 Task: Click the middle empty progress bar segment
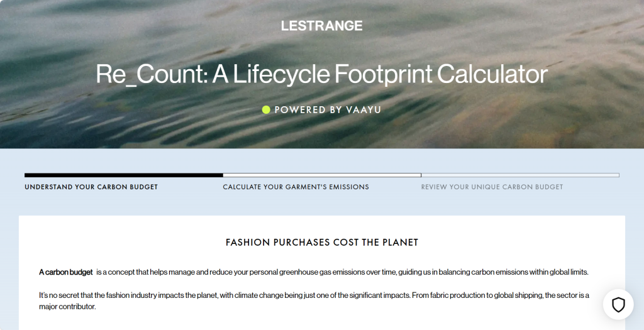tap(322, 175)
